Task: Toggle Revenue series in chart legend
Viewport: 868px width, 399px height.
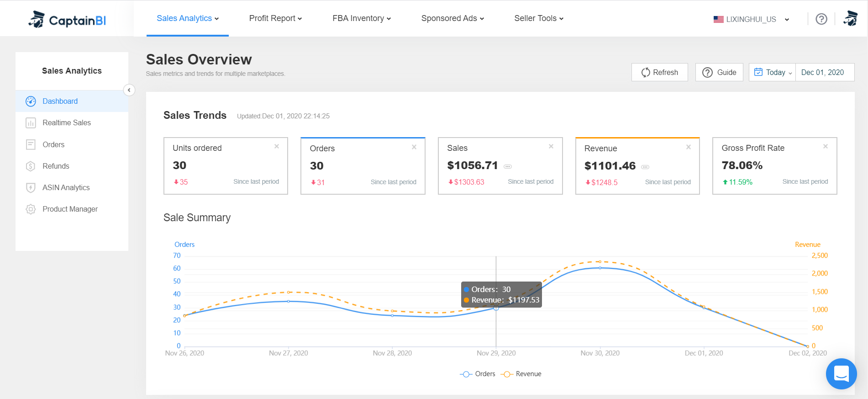Action: 521,374
